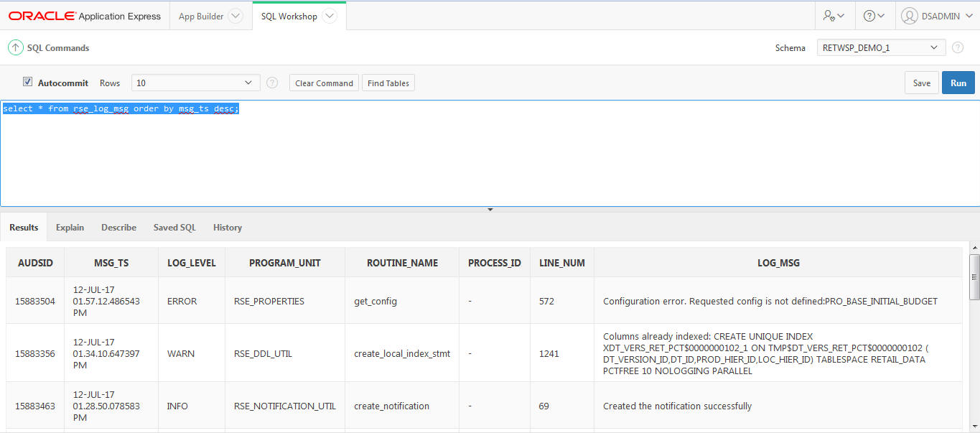The image size is (980, 433).
Task: Open the Help question-mark menu
Action: [874, 16]
